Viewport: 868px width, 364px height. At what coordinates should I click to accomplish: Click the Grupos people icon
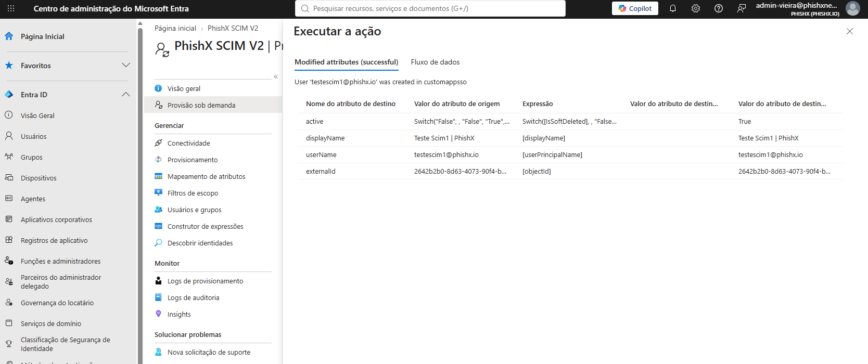(x=9, y=157)
